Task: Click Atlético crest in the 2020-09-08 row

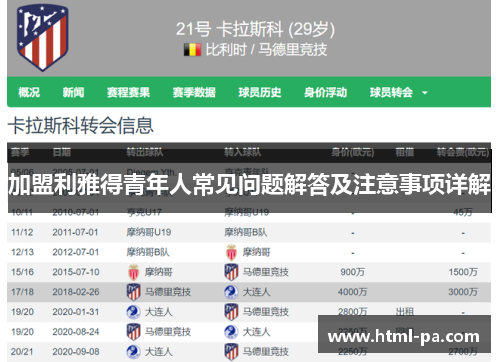Action: (x=231, y=352)
